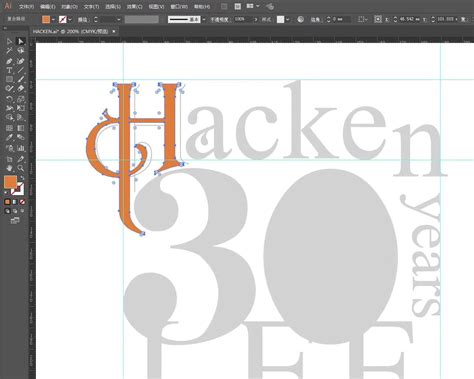Open the Type (T) menu

click(x=91, y=7)
